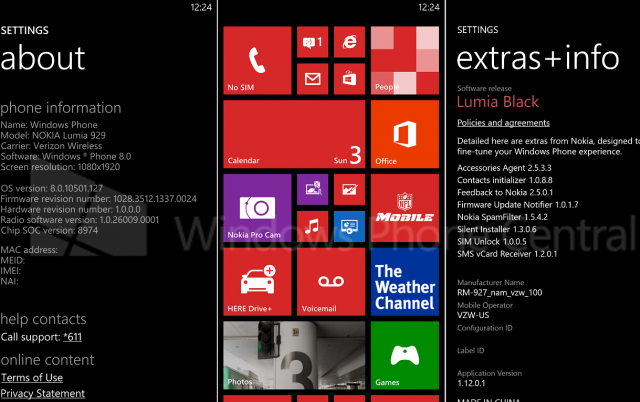The height and width of the screenshot is (402, 640).
Task: Select the 'OS version: 8.0.10501.127' line
Action: (51, 188)
